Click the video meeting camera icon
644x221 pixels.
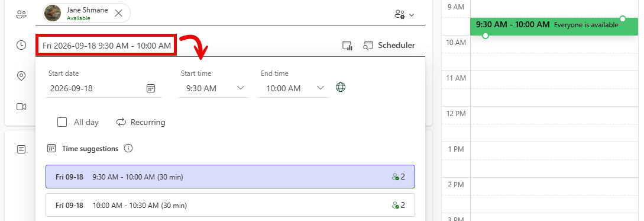pos(21,107)
